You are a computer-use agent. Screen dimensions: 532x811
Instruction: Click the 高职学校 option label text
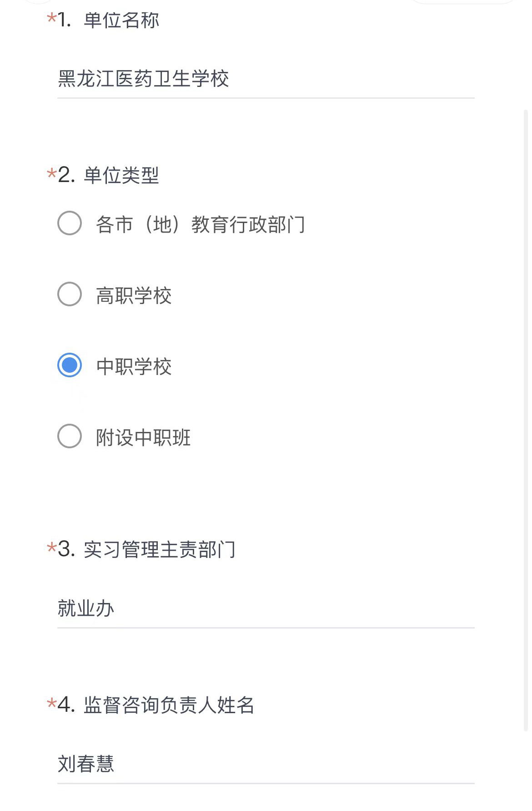coord(134,295)
